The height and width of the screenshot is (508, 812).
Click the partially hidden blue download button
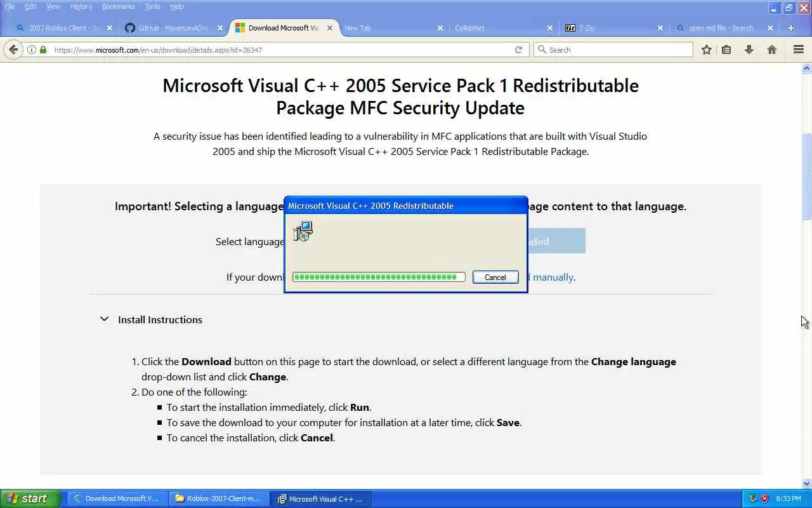click(556, 241)
